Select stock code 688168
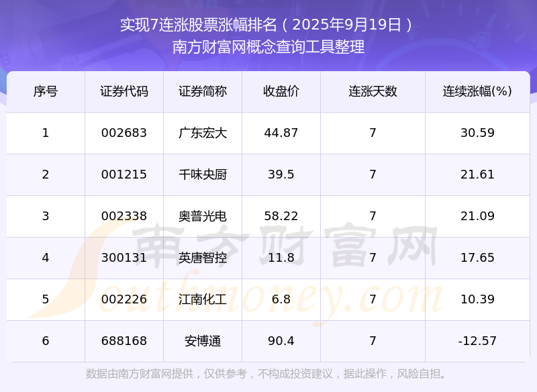The height and width of the screenshot is (392, 537). coord(124,341)
